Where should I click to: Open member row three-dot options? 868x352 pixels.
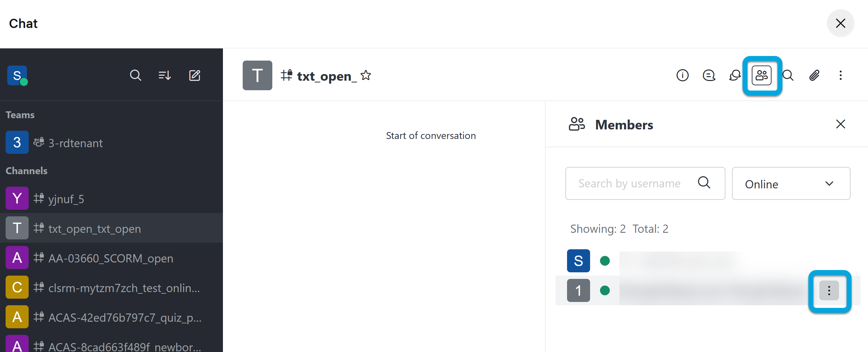pos(828,290)
